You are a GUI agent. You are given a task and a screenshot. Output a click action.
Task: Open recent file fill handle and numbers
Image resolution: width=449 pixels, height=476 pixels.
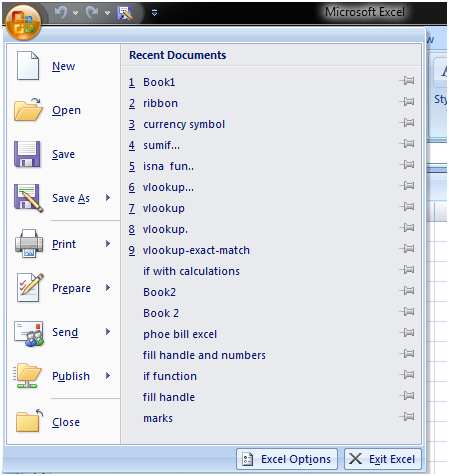(204, 355)
